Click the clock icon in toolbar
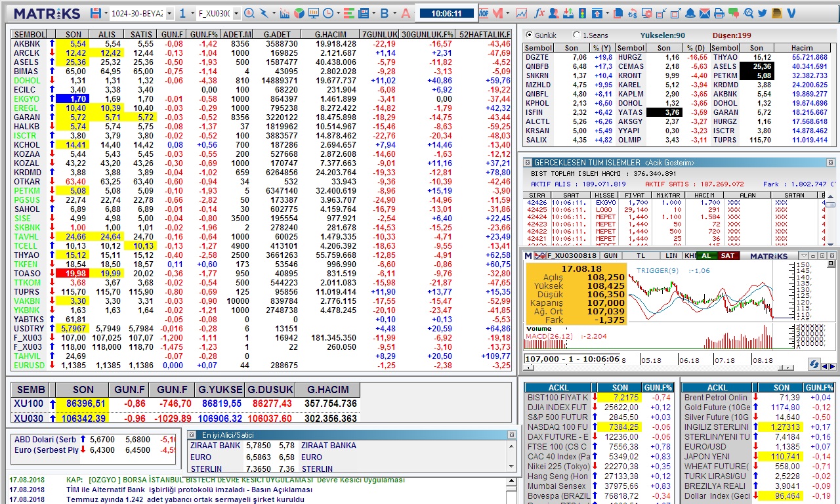This screenshot has height=504, width=840. [328, 13]
